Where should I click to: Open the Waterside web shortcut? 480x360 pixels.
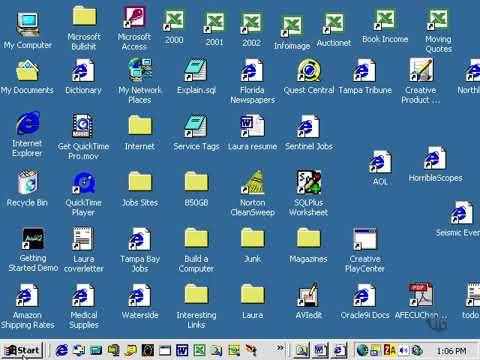click(140, 295)
